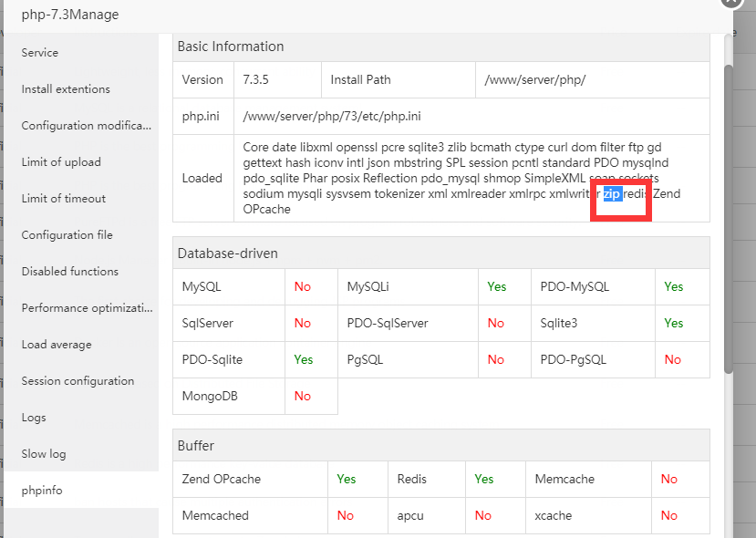Viewport: 756px width, 538px height.
Task: Open the Slow log viewer
Action: pos(44,454)
